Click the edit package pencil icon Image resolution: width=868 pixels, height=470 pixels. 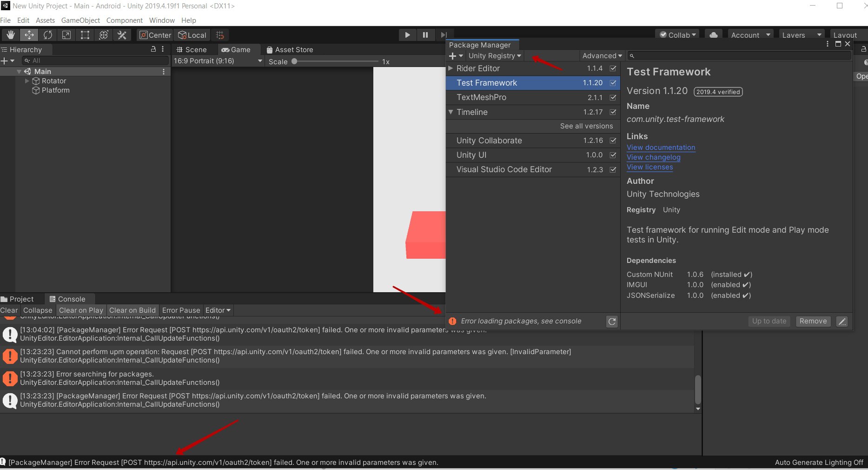[x=842, y=321]
